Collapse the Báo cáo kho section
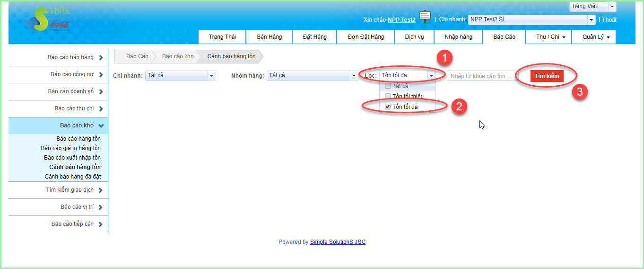The image size is (644, 269). pyautogui.click(x=101, y=126)
